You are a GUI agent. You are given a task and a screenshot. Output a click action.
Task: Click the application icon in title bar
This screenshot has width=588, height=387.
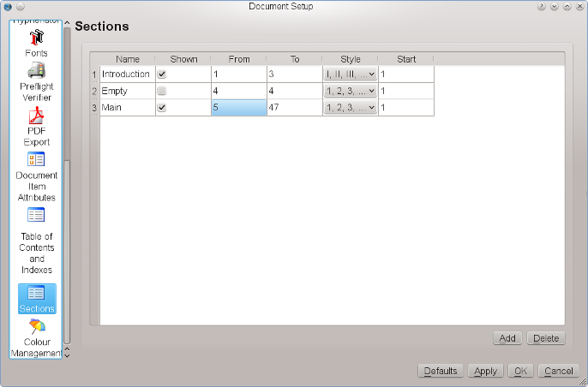[x=8, y=6]
